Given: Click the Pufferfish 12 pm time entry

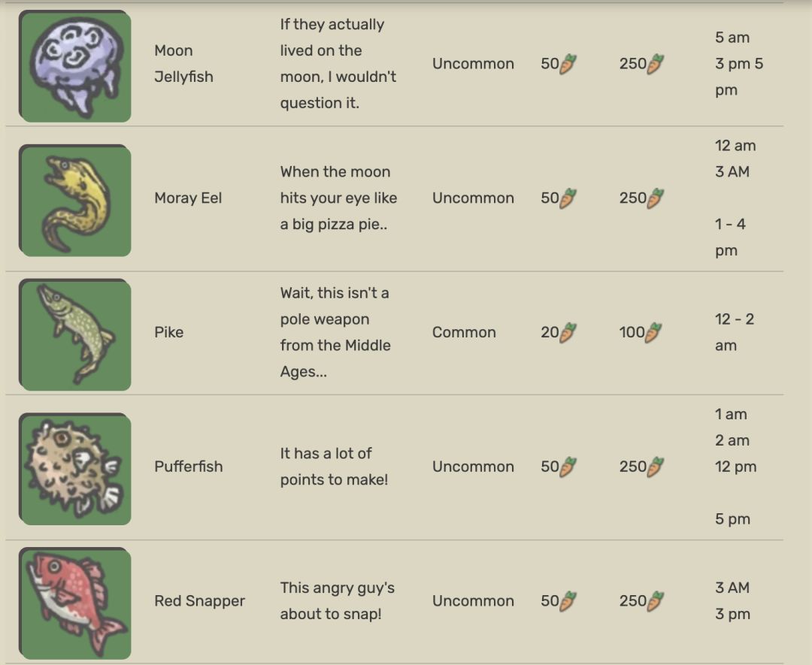Looking at the screenshot, I should pos(735,467).
